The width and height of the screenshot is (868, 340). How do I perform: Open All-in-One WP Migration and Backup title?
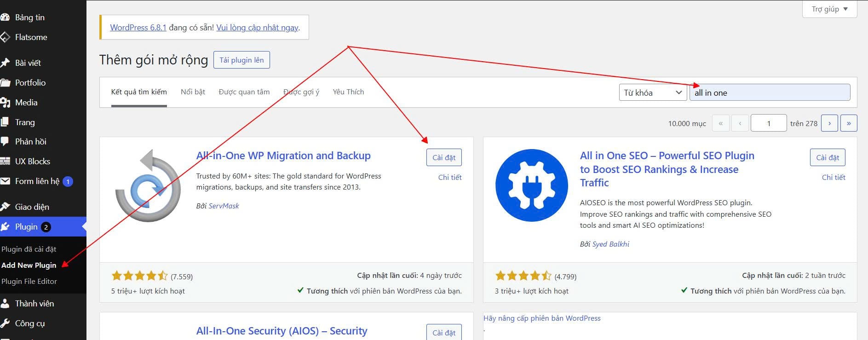pos(283,156)
